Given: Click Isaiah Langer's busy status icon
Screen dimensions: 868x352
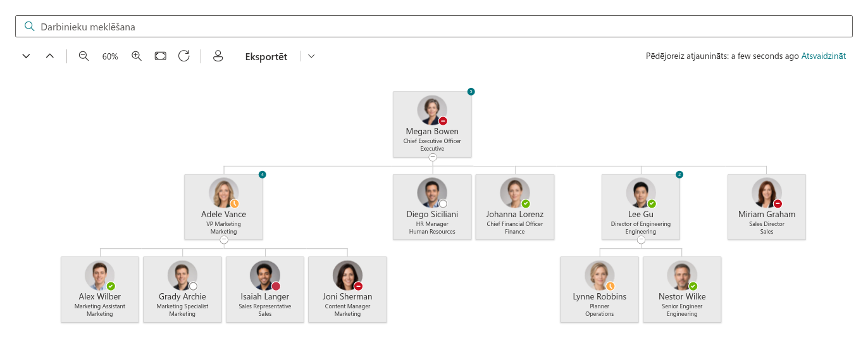Looking at the screenshot, I should point(276,286).
